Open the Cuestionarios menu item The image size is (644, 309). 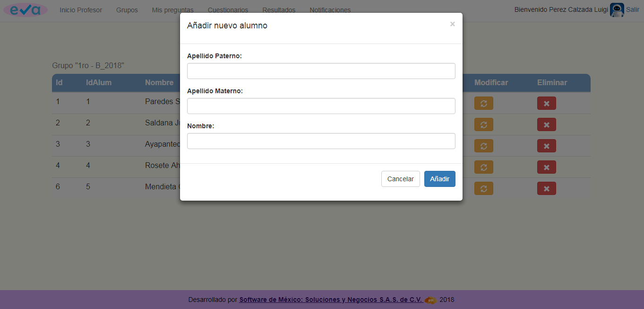coord(228,9)
